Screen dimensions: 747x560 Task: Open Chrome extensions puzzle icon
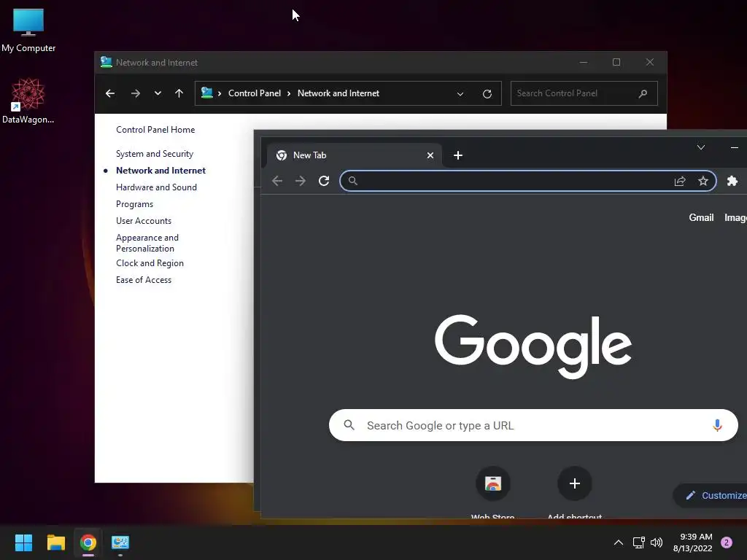click(x=732, y=181)
